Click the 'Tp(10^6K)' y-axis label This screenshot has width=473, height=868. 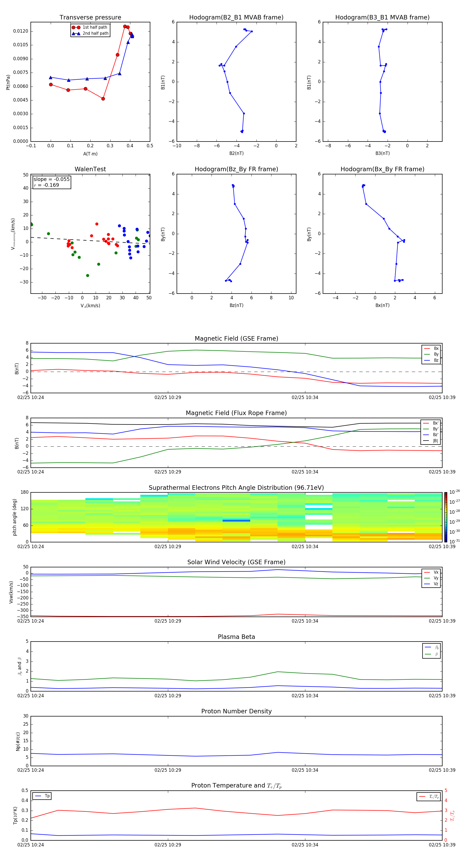pyautogui.click(x=15, y=815)
